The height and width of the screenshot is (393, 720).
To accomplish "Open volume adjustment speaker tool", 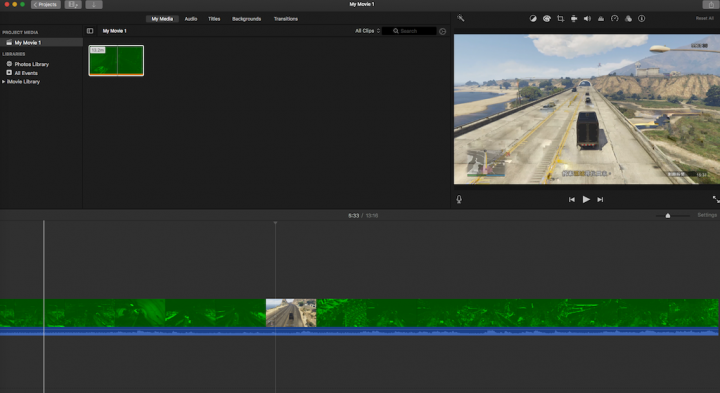I will [x=587, y=19].
